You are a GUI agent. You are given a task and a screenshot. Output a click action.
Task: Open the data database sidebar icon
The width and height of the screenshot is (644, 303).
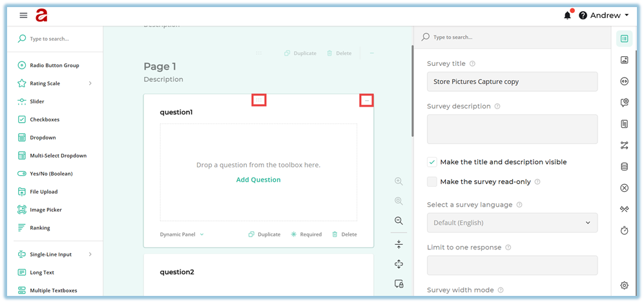pos(624,167)
